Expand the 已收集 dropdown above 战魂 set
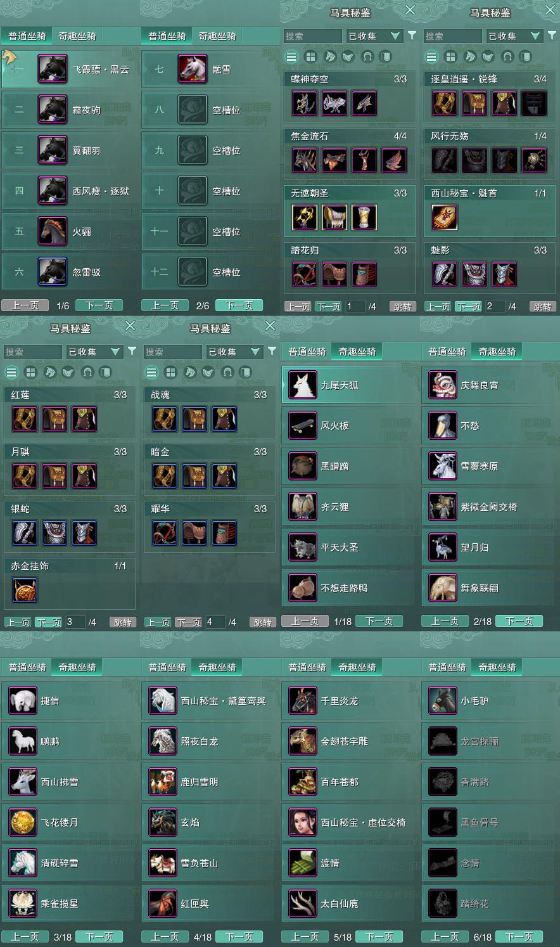 pyautogui.click(x=234, y=352)
